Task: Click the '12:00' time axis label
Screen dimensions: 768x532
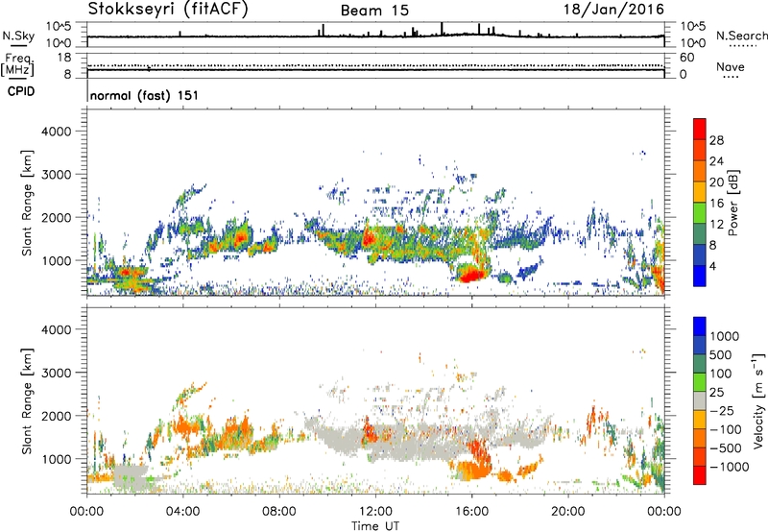Action: point(375,512)
